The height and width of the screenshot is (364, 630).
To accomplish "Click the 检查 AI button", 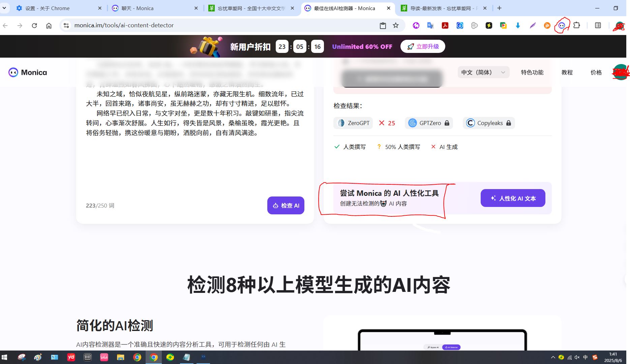I will click(x=286, y=205).
